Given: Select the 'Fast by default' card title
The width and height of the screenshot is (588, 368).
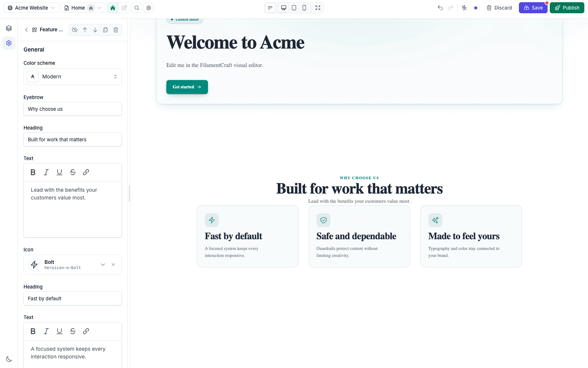Looking at the screenshot, I should point(233,236).
